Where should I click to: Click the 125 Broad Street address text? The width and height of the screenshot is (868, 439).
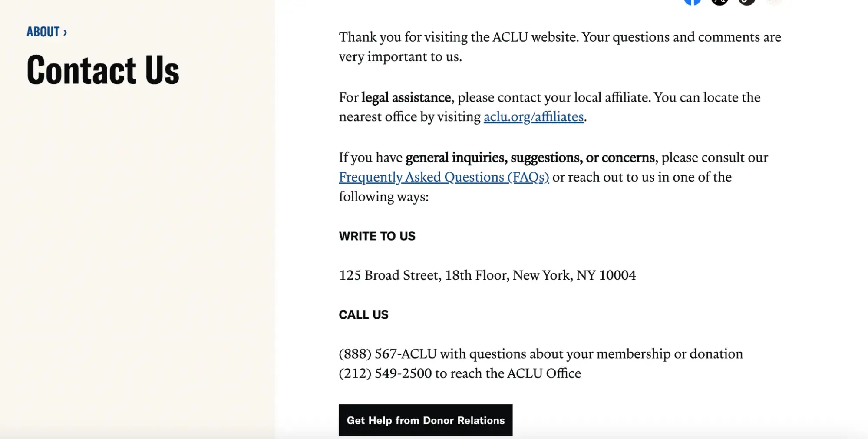[x=487, y=275]
